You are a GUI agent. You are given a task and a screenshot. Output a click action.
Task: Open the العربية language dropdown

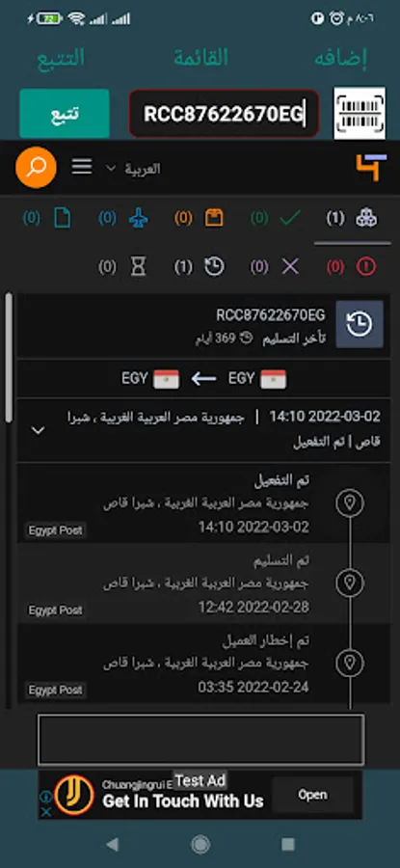click(133, 168)
